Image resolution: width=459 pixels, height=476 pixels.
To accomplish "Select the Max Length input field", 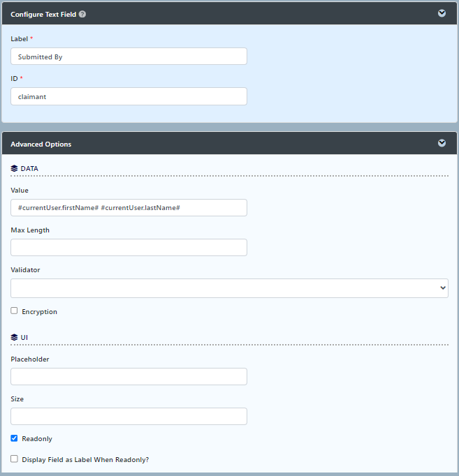I will (129, 248).
